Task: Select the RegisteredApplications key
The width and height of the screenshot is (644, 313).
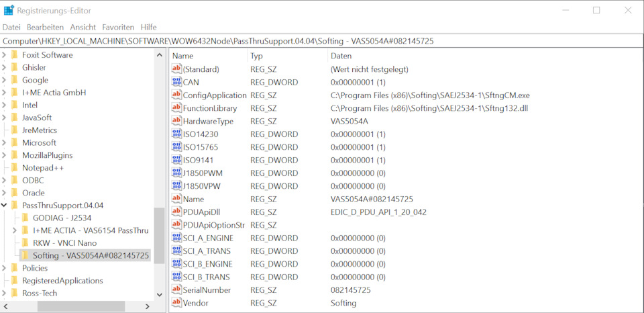Action: pos(62,281)
